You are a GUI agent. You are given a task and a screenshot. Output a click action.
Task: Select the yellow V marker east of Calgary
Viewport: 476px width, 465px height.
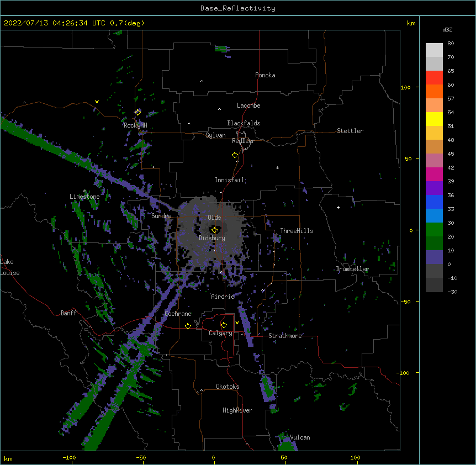pos(237,323)
